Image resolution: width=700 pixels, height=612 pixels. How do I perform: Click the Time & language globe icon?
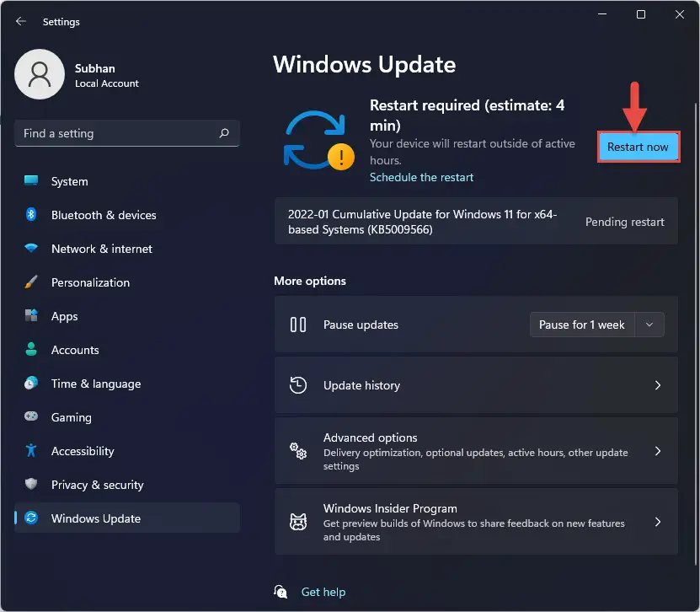(31, 383)
